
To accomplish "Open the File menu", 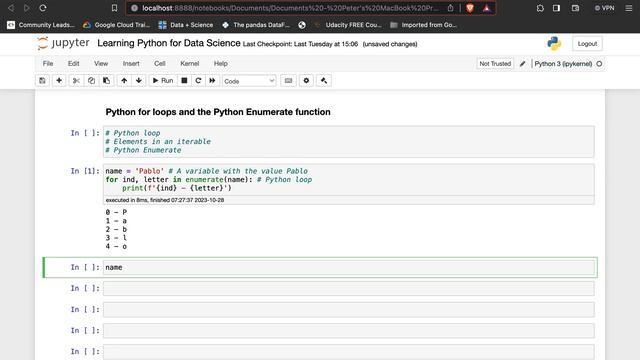I will [48, 64].
